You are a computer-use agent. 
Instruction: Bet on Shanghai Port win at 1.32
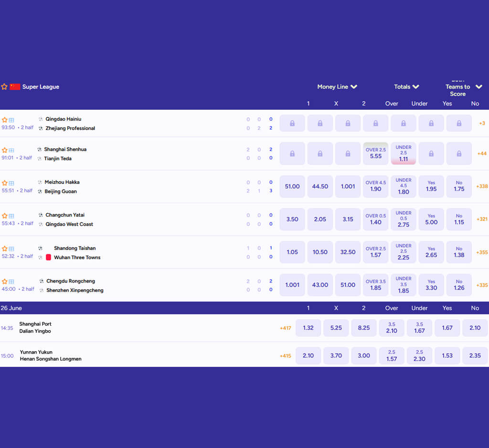point(308,328)
